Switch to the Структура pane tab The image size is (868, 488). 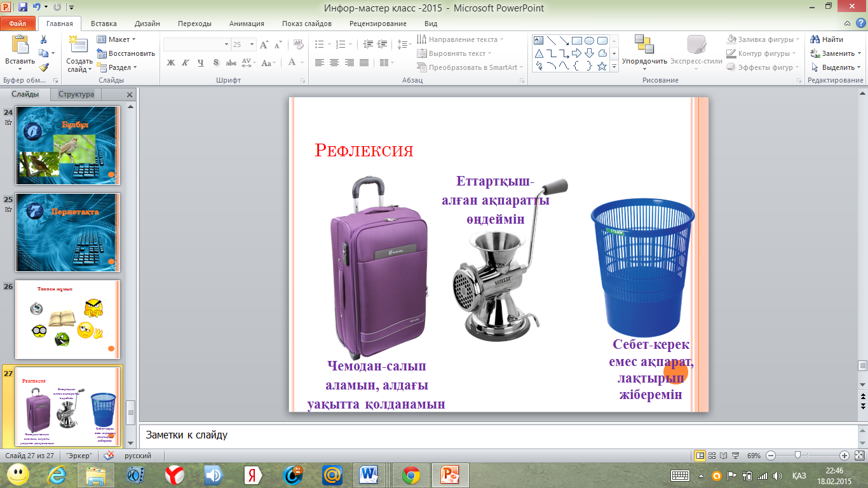pyautogui.click(x=76, y=94)
